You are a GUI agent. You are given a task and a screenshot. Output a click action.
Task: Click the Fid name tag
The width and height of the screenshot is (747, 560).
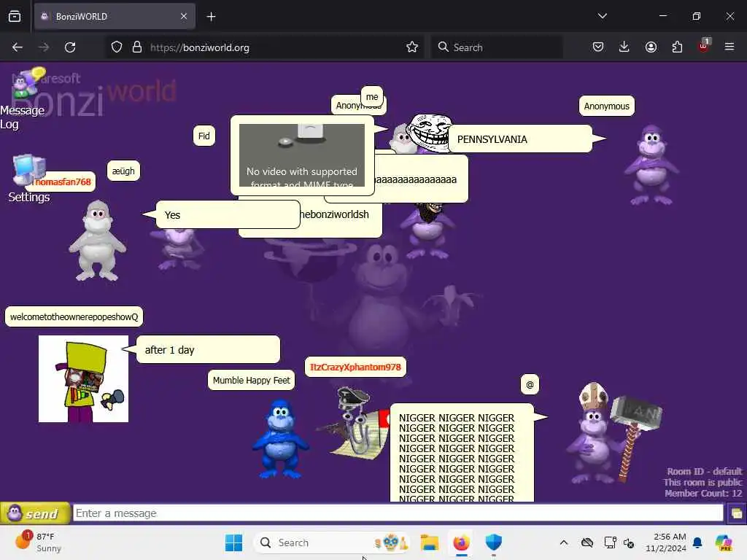(204, 136)
